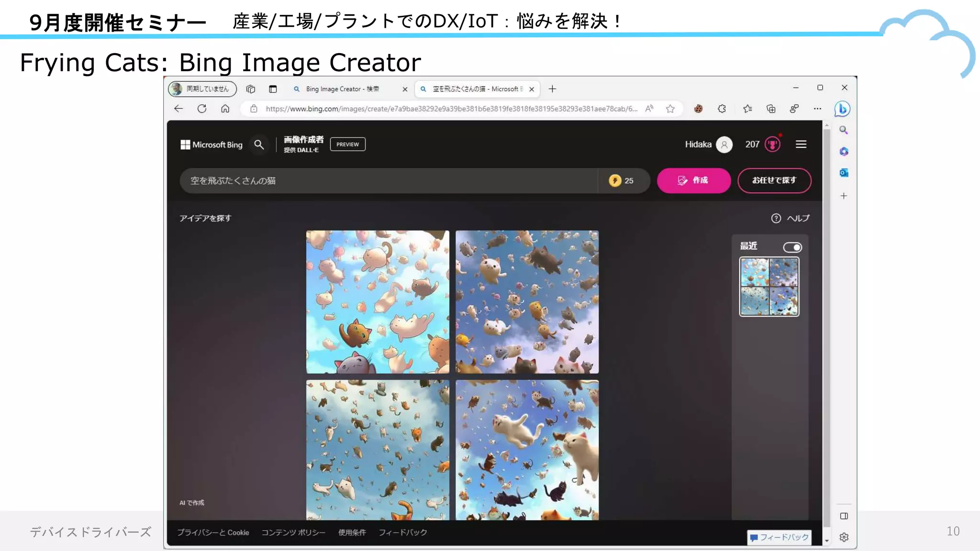Open a new tab with plus button
980x551 pixels.
coord(552,89)
